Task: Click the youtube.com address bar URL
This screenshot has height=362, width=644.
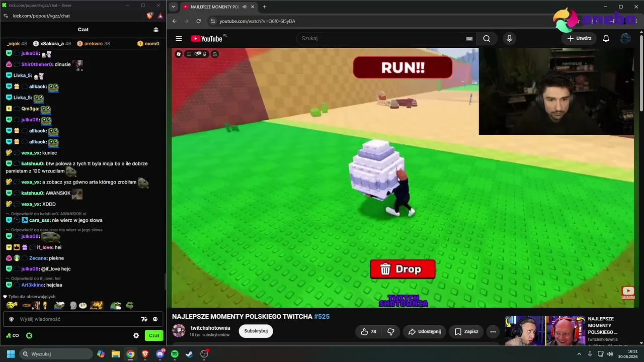Action: [x=257, y=21]
